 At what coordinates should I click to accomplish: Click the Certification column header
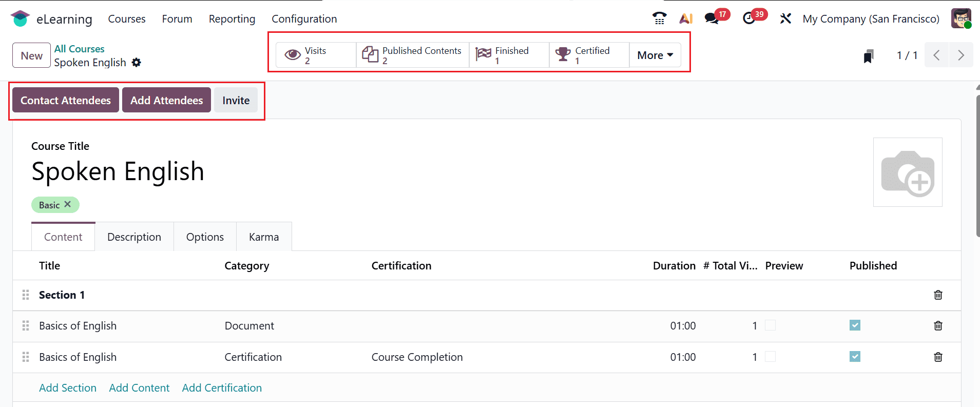coord(401,265)
